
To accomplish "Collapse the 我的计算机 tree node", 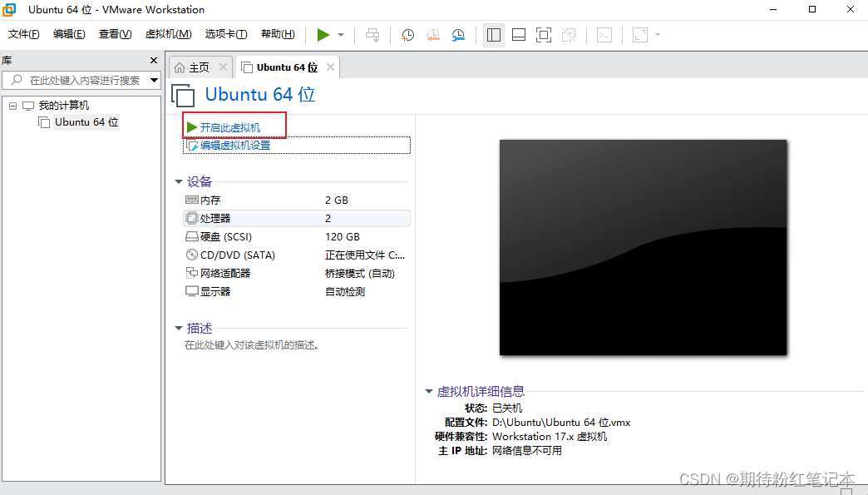I will tap(12, 106).
